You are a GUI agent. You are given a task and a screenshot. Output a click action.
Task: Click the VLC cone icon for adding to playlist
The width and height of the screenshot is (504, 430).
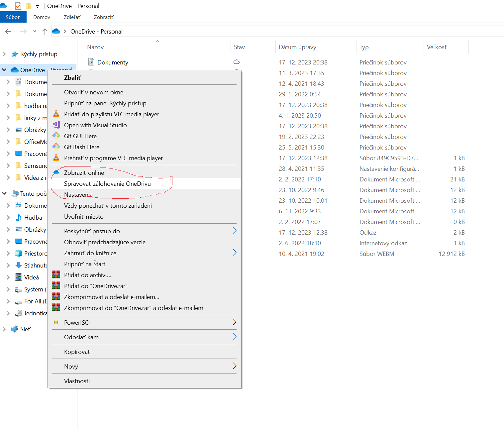pyautogui.click(x=56, y=114)
